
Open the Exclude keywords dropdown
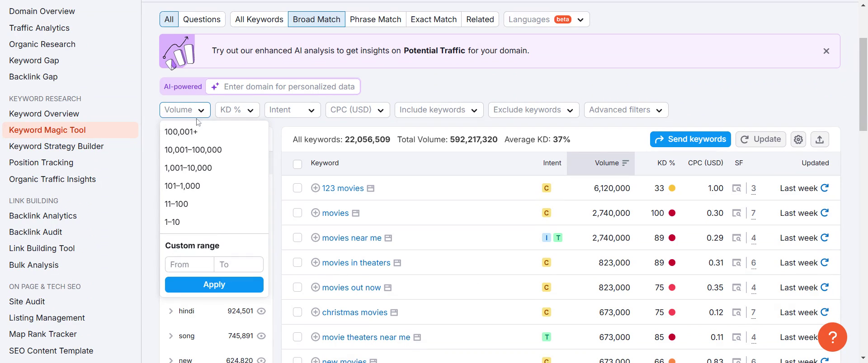point(533,110)
